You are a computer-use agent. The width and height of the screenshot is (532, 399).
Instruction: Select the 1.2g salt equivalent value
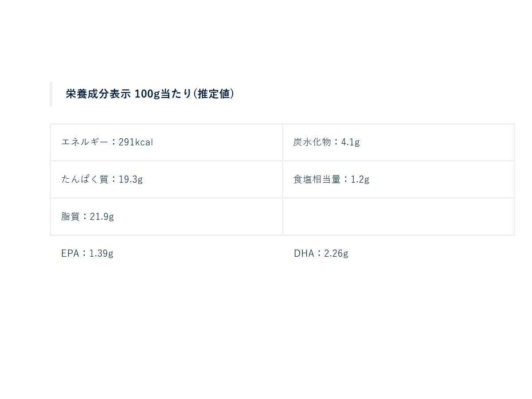coord(360,180)
